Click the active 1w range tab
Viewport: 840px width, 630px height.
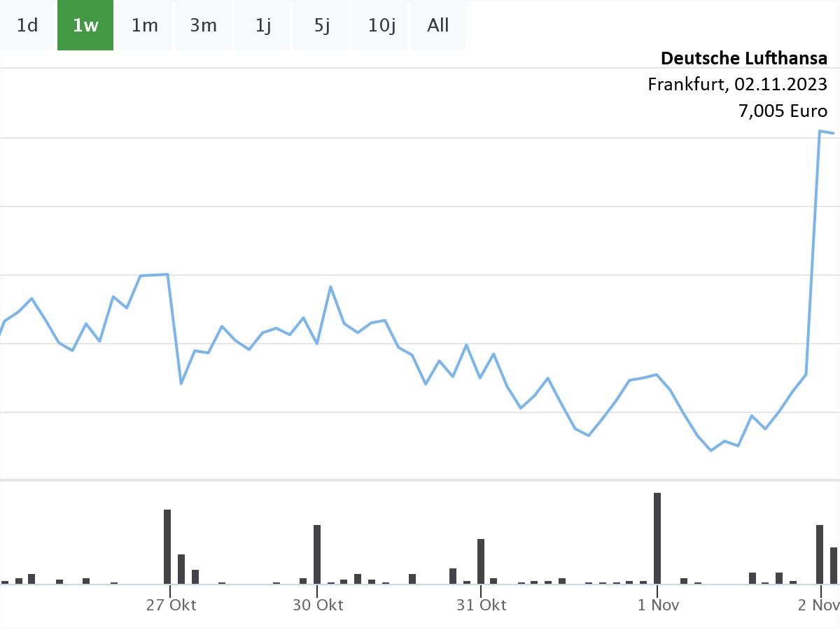(85, 26)
